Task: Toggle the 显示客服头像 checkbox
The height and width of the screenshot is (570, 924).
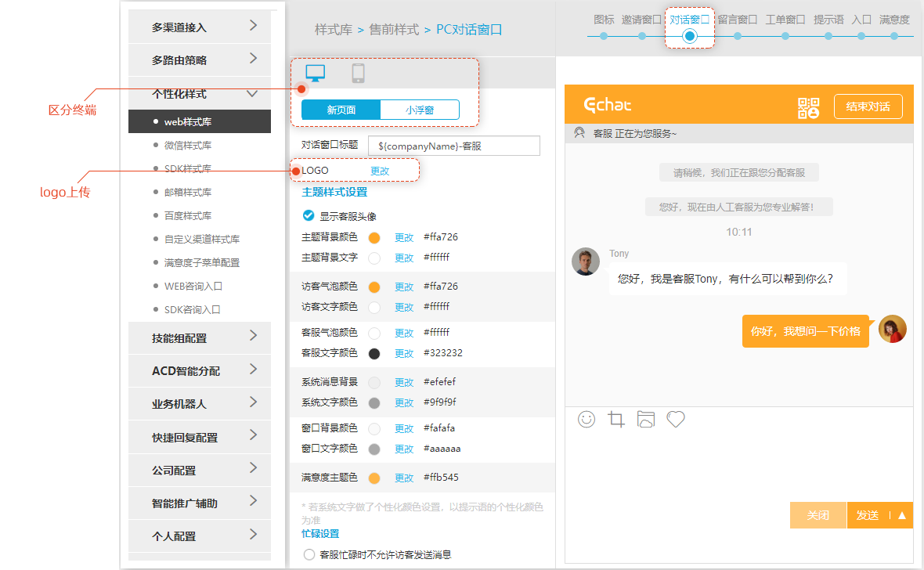Action: tap(309, 216)
